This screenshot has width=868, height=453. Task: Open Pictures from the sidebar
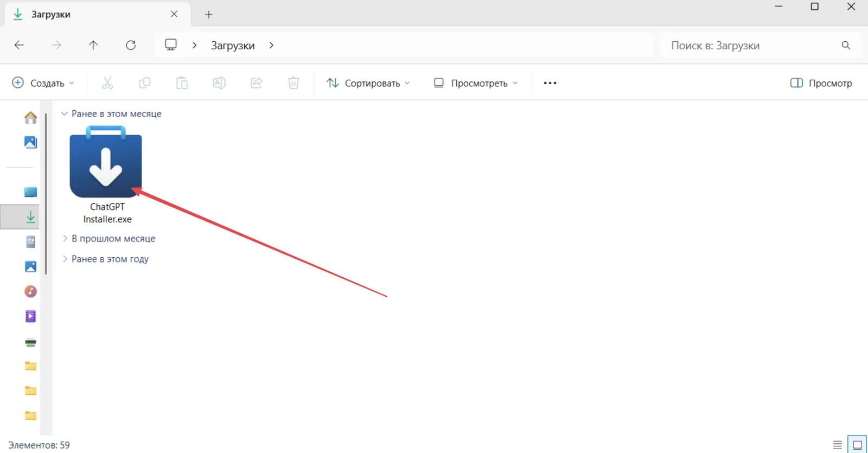[x=30, y=266]
